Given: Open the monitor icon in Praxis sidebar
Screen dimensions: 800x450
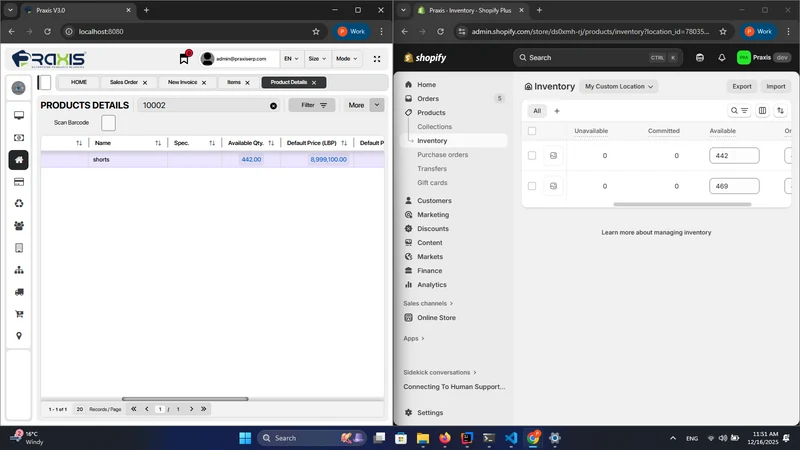Looking at the screenshot, I should pyautogui.click(x=19, y=116).
